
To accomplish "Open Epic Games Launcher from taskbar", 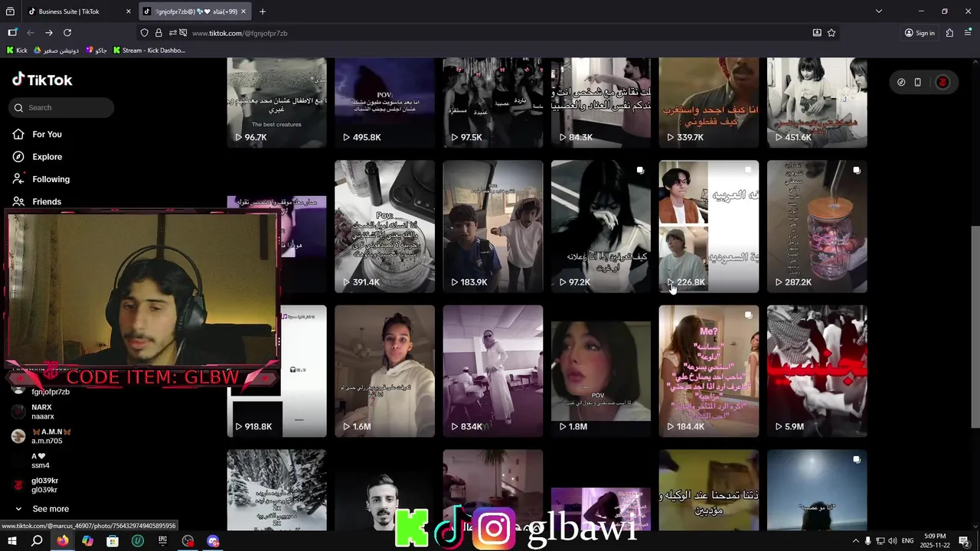I will [162, 541].
